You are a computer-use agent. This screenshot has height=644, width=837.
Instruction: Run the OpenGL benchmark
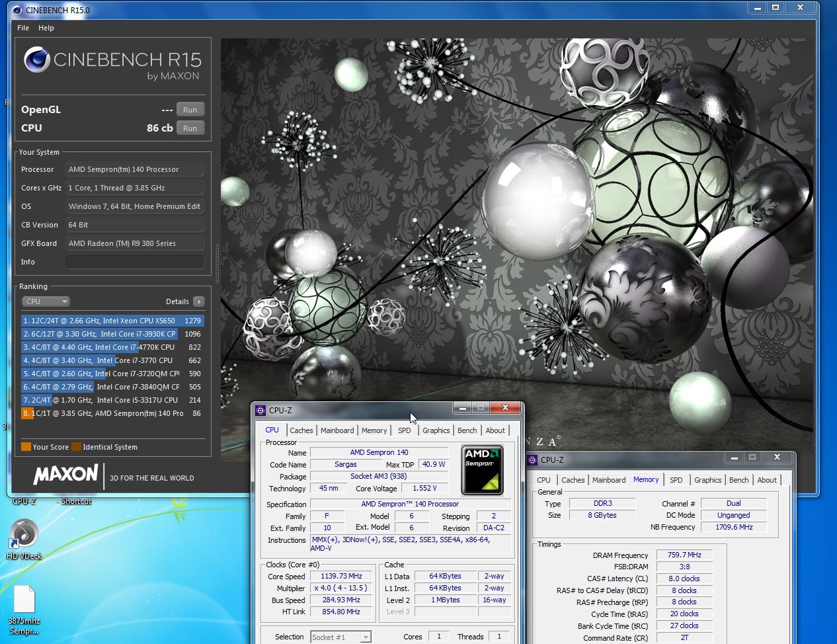pyautogui.click(x=190, y=110)
